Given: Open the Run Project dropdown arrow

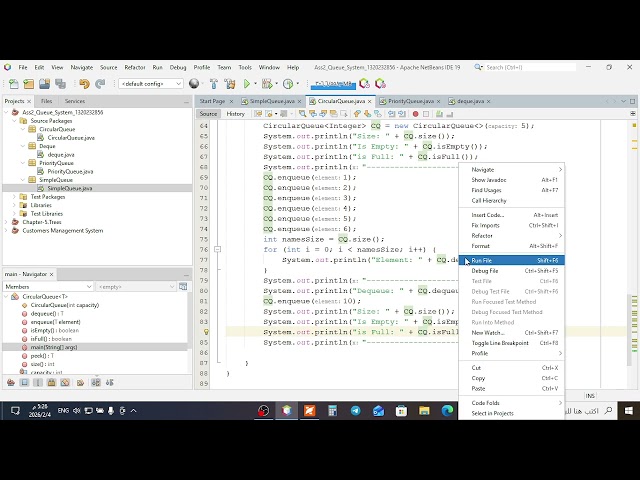Looking at the screenshot, I should point(256,84).
